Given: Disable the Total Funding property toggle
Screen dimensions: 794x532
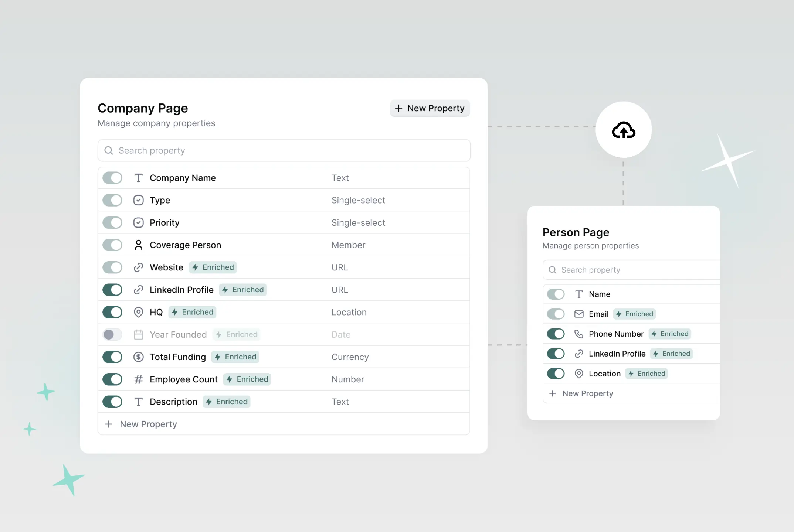Looking at the screenshot, I should (112, 357).
